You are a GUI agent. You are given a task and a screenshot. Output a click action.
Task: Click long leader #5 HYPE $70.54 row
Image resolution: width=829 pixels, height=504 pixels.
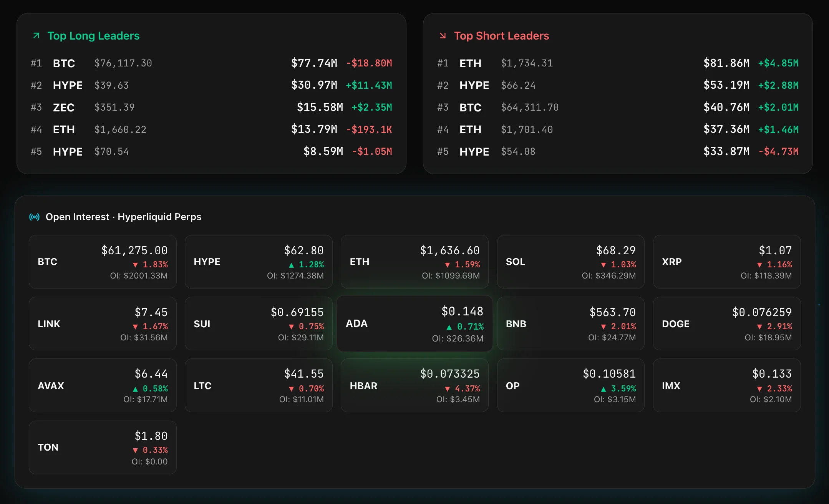211,152
